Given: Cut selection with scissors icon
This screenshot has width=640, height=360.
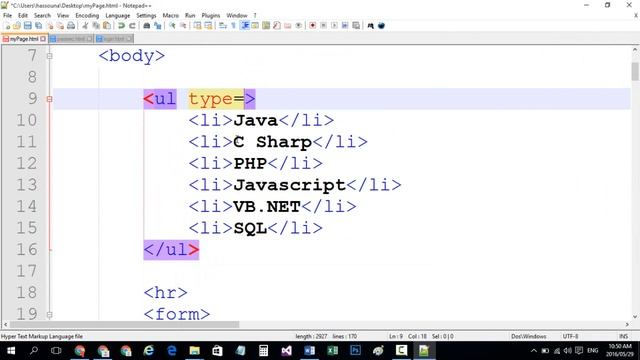Looking at the screenshot, I should coord(85,26).
